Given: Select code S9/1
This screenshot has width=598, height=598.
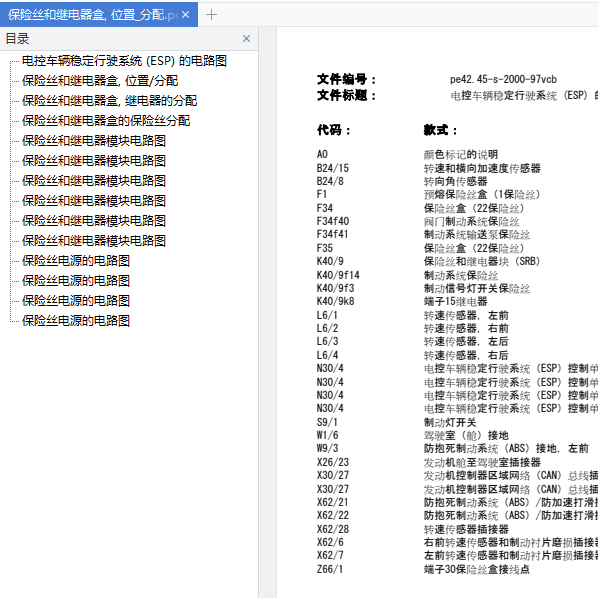Looking at the screenshot, I should point(327,422).
